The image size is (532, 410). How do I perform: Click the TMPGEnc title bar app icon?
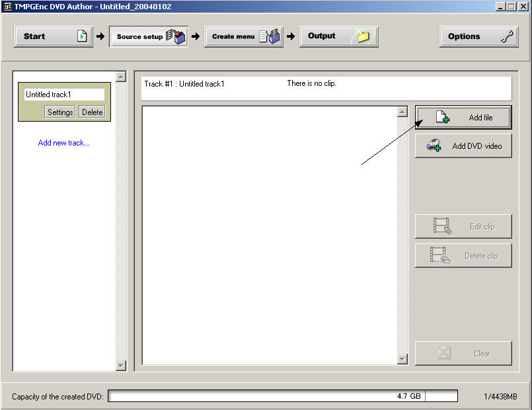pyautogui.click(x=7, y=7)
